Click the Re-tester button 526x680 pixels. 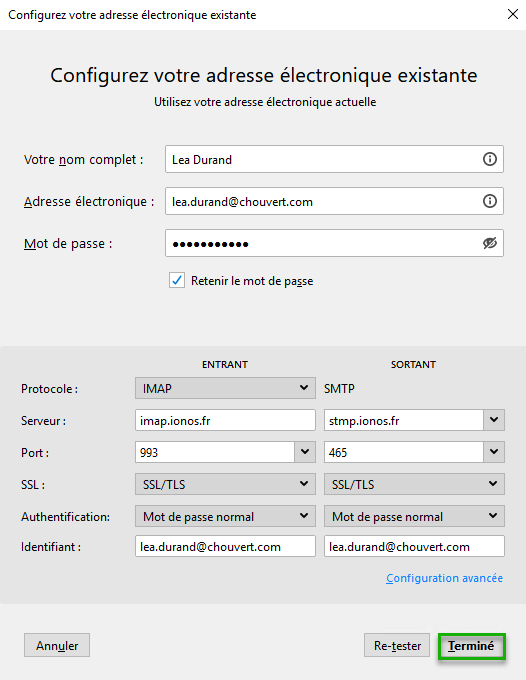(397, 646)
